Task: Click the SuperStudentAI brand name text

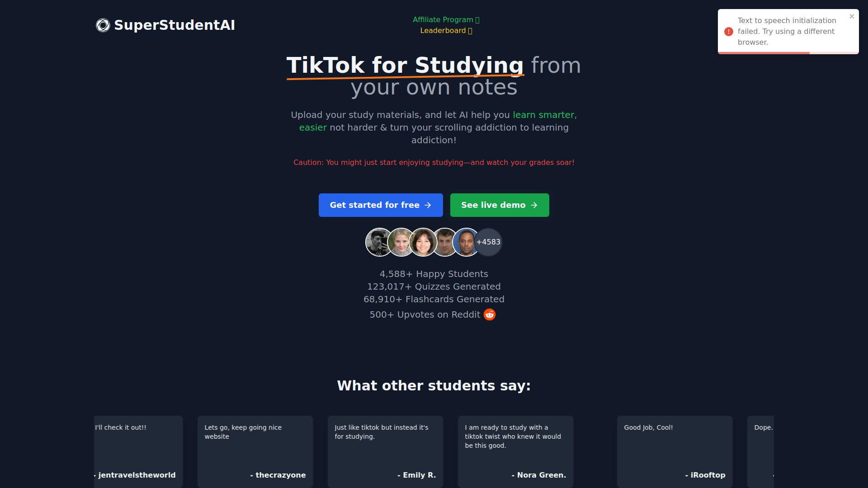Action: click(x=175, y=25)
